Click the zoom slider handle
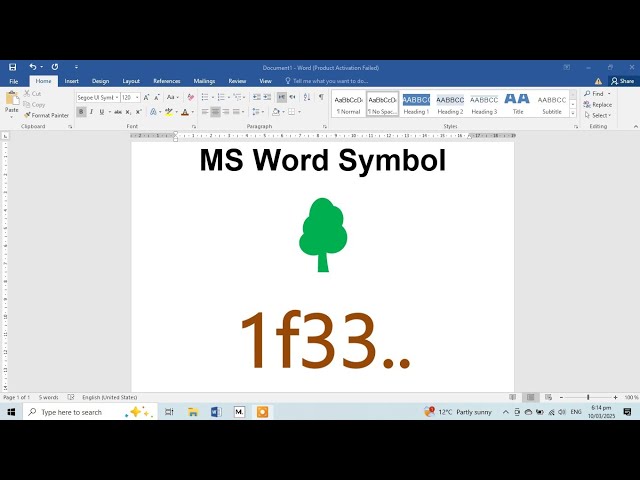 [588, 397]
